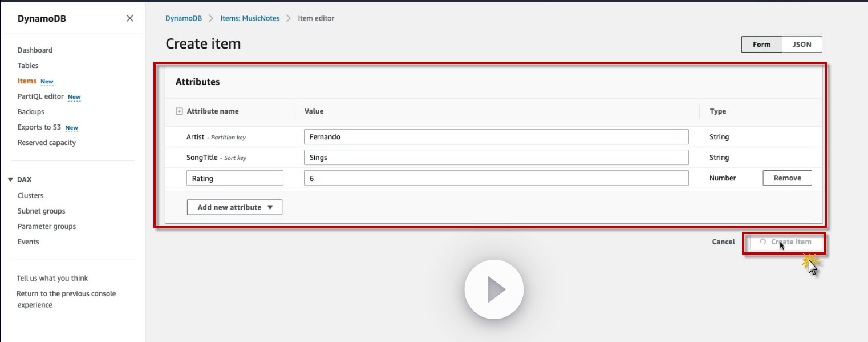Open Backups in sidebar

point(31,112)
